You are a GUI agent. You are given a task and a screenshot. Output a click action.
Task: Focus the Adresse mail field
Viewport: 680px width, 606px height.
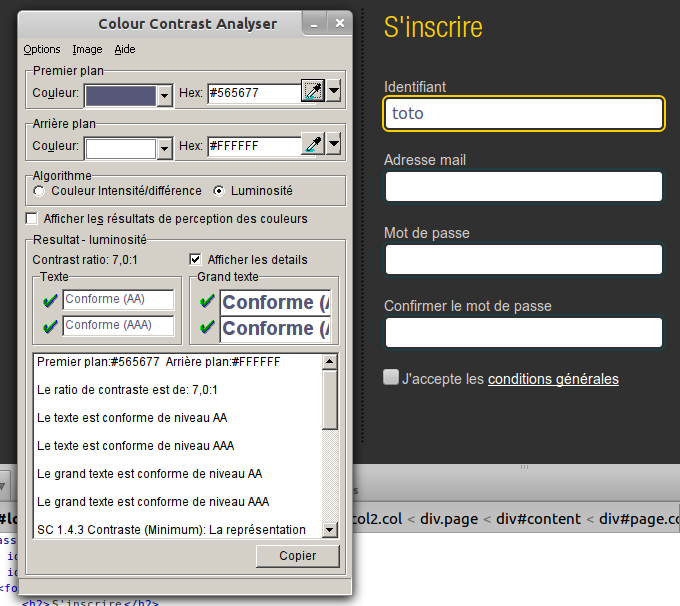tap(524, 187)
